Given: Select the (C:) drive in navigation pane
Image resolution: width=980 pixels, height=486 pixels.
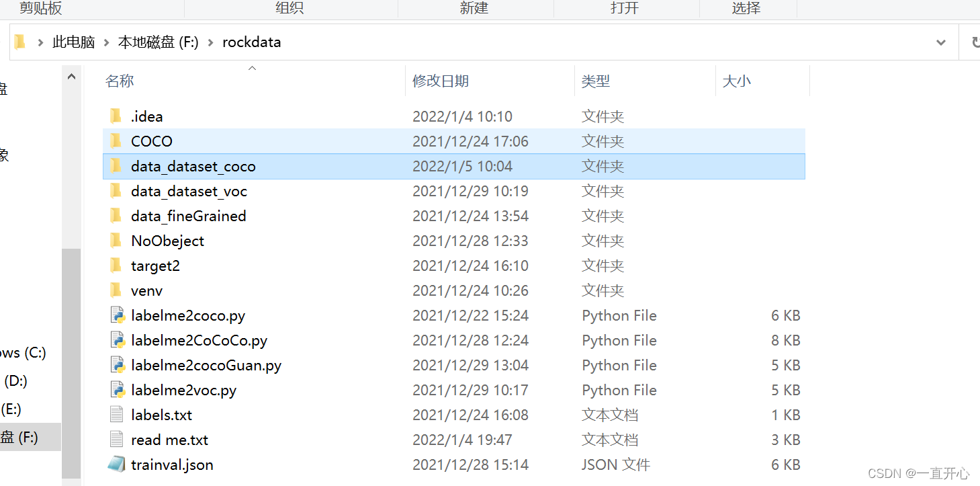Looking at the screenshot, I should point(23,353).
